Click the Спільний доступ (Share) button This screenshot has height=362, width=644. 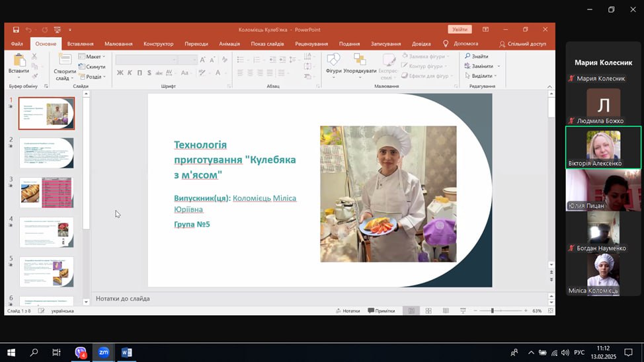pos(522,44)
